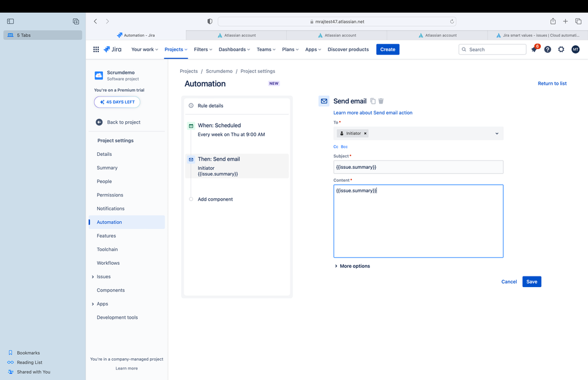Switch to the Automation - Jira tab

click(136, 35)
